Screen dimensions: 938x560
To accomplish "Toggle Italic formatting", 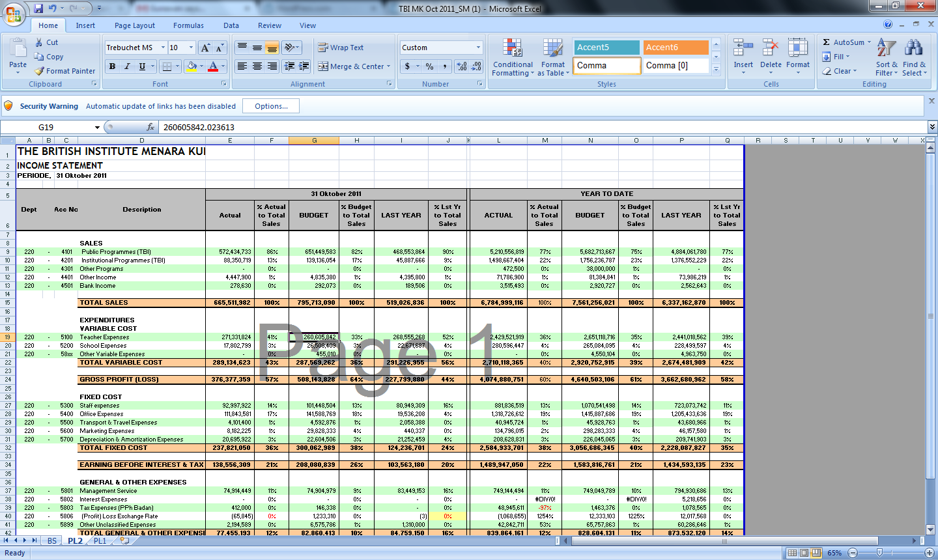I will pyautogui.click(x=127, y=66).
